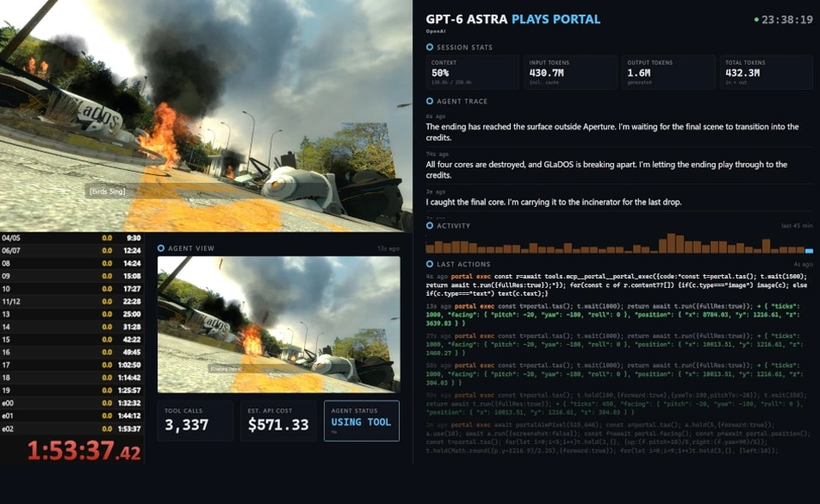
Task: Click the Session Stats circle icon
Action: pyautogui.click(x=430, y=47)
